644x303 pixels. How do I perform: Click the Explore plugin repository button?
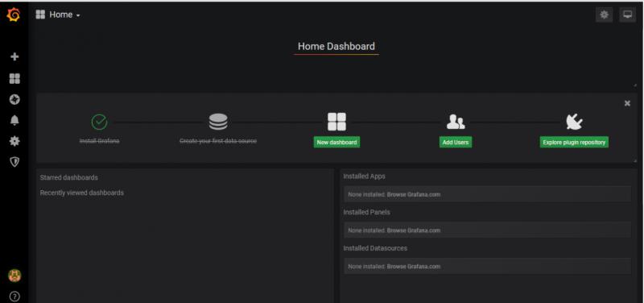574,143
